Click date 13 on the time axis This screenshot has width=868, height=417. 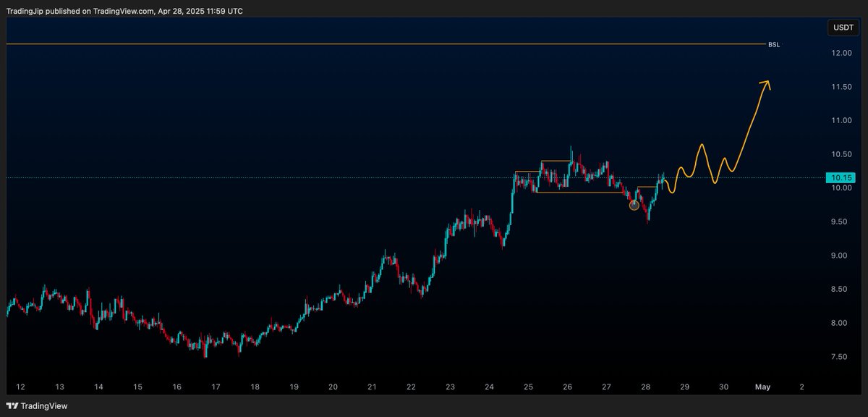click(59, 387)
